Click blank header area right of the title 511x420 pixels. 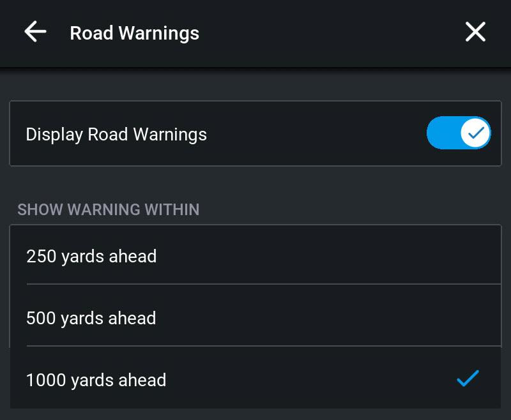[332, 33]
